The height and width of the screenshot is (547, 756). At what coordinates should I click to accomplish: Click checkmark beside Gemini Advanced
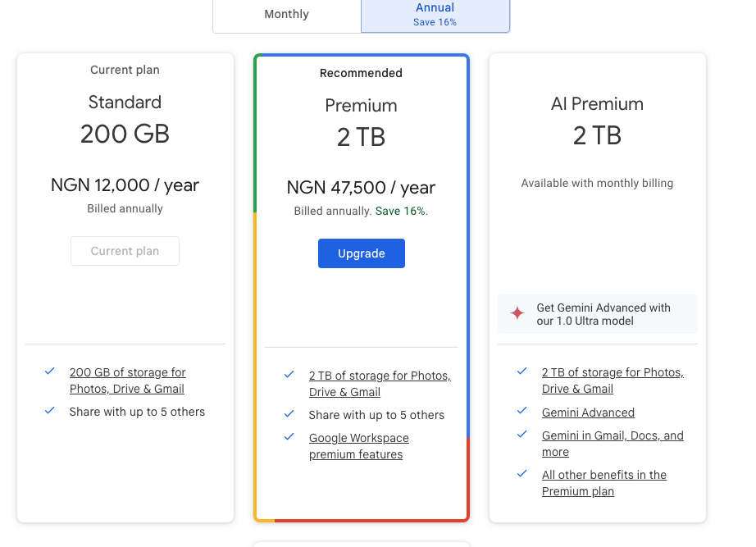click(521, 411)
